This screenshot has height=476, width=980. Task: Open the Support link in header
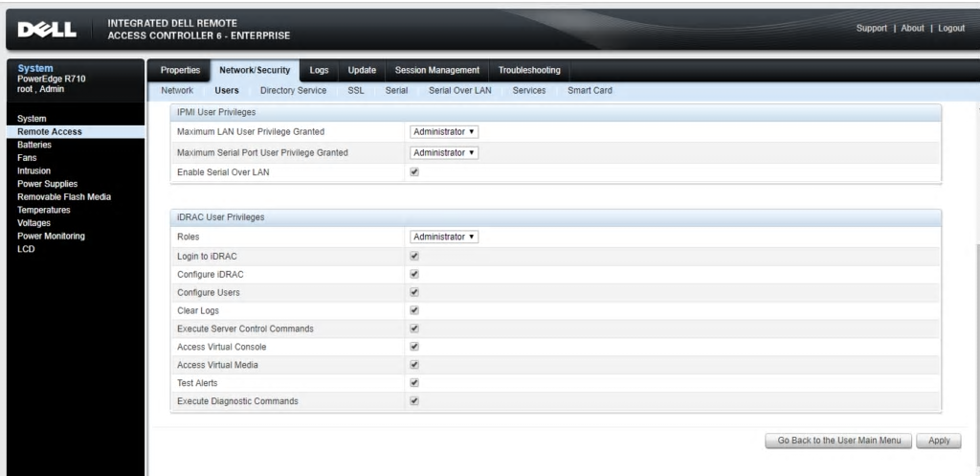point(871,28)
